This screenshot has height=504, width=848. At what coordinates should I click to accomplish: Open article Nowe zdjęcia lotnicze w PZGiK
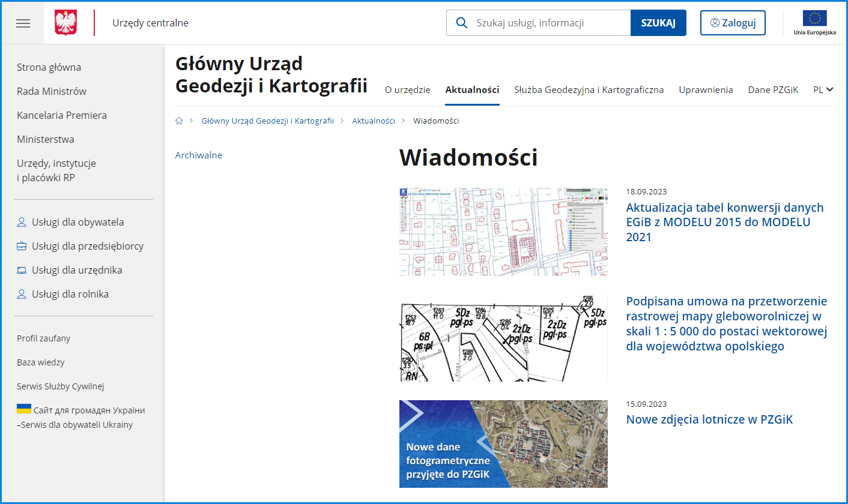pyautogui.click(x=709, y=419)
